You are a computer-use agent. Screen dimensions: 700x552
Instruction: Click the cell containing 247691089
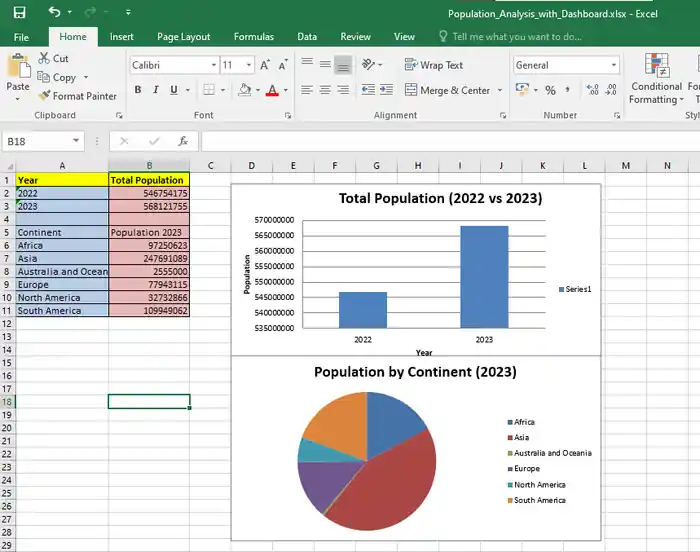point(149,258)
